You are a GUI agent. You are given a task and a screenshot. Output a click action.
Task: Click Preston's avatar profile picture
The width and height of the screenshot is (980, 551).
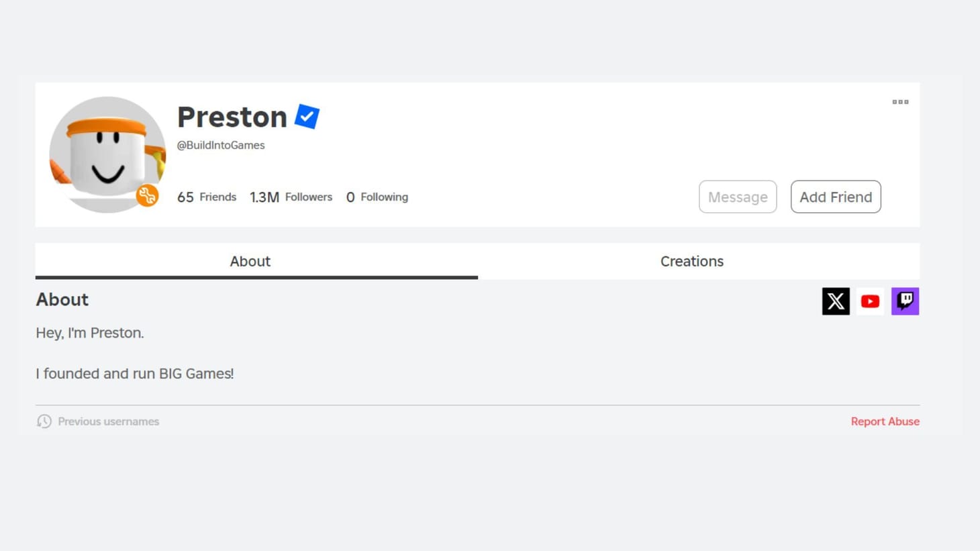[107, 154]
